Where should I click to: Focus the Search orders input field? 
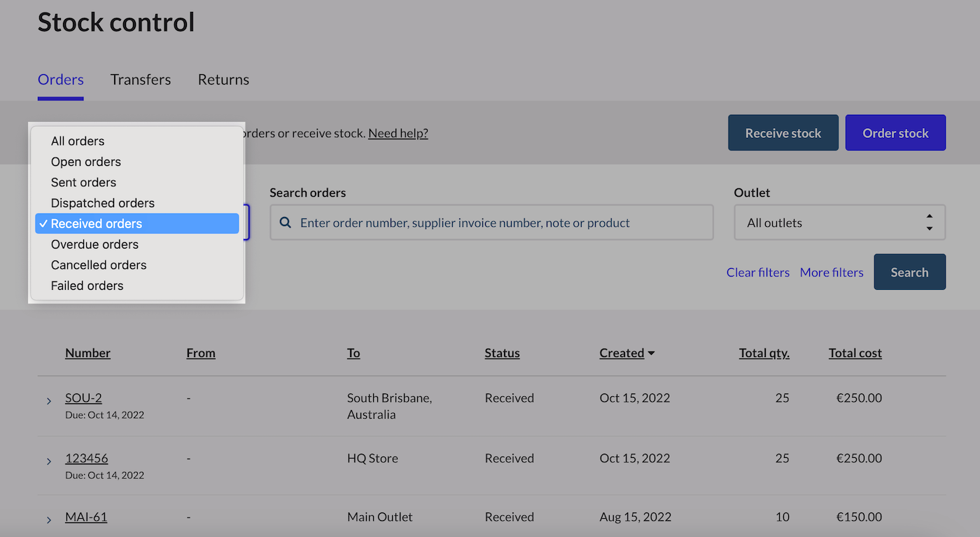tap(491, 223)
